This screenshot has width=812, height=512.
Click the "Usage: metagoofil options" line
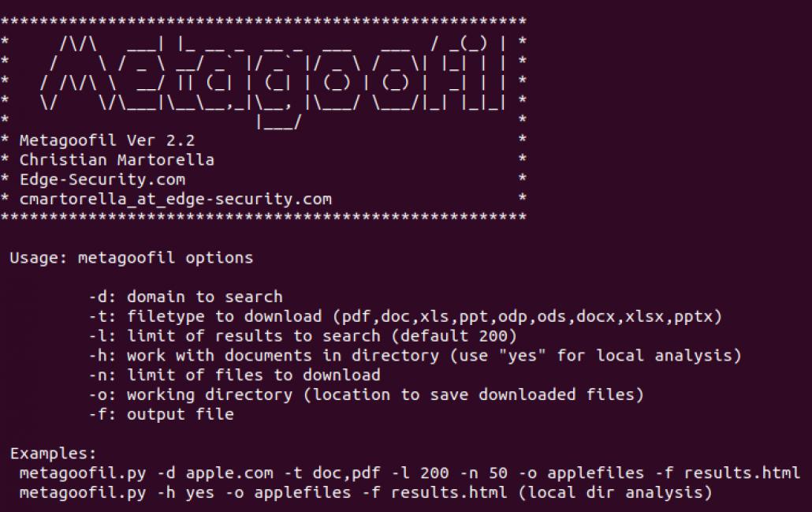(132, 258)
